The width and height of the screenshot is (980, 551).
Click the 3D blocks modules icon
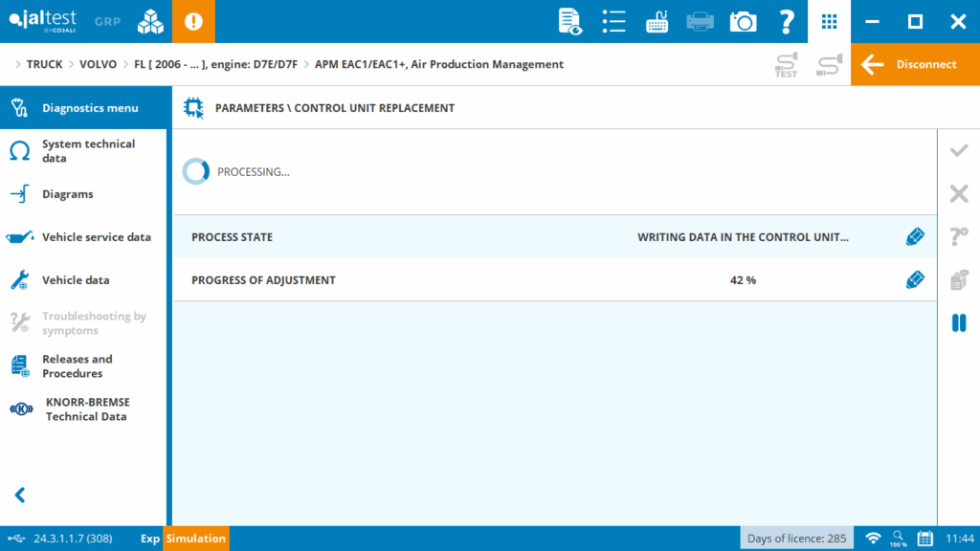tap(150, 21)
